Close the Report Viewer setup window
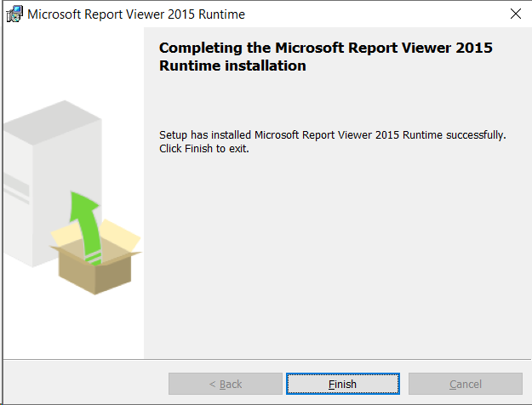532x405 pixels. coord(514,14)
